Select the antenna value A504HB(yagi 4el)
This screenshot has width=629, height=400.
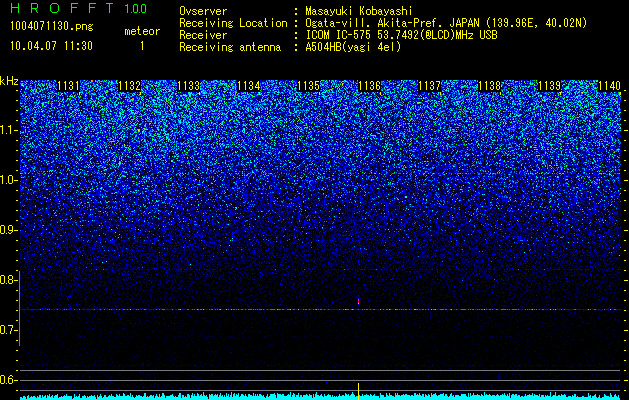353,47
